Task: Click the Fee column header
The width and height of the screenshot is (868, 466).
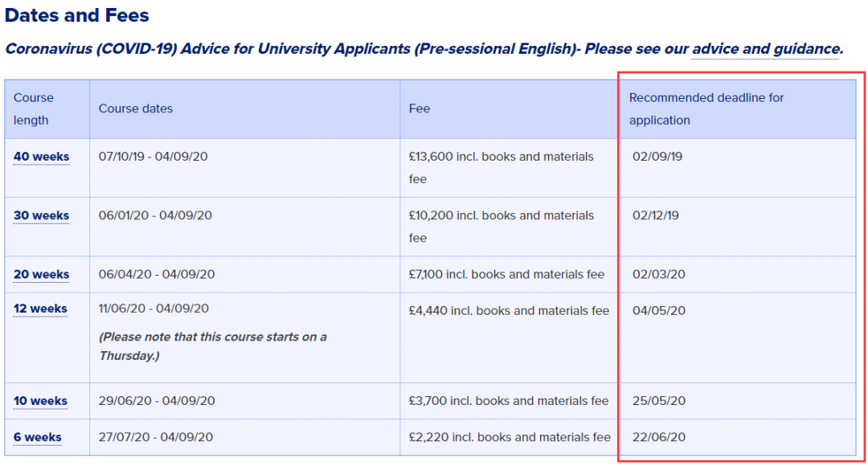Action: tap(510, 109)
